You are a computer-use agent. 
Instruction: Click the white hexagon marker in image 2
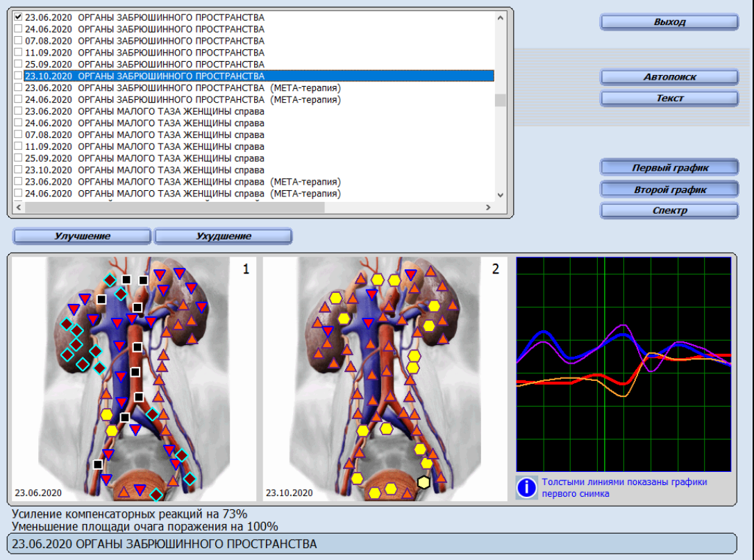coord(424,482)
